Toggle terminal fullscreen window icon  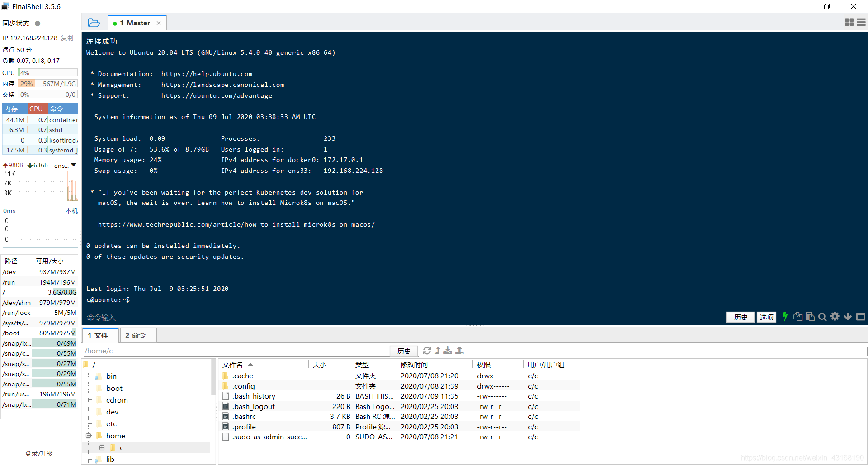pos(861,317)
